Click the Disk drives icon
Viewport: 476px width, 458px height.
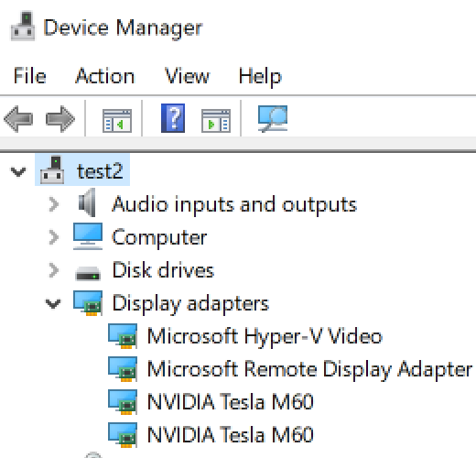tap(88, 273)
